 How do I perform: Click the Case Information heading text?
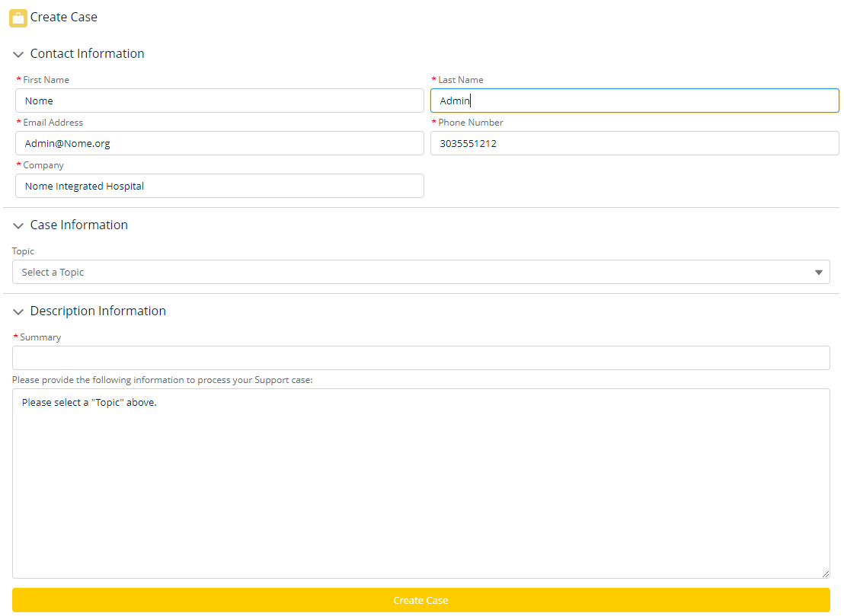click(x=78, y=225)
